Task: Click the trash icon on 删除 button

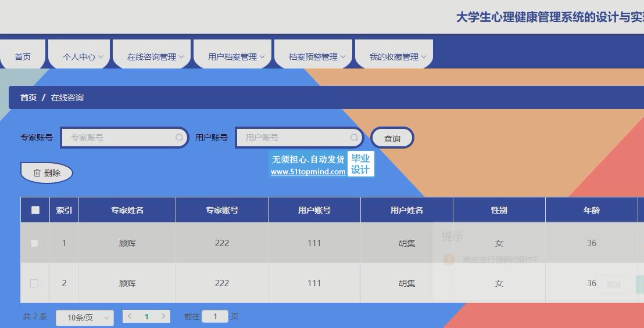Action: click(37, 173)
